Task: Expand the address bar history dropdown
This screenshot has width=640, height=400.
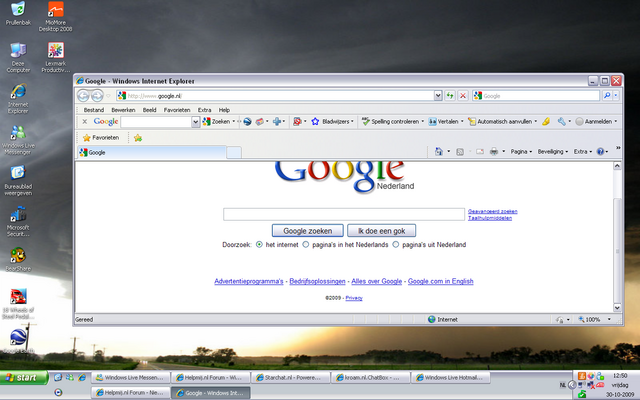Action: 438,96
